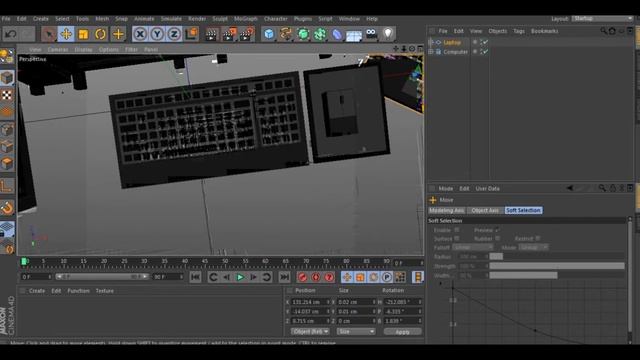Expand the Computer object tree
640x360 pixels.
pyautogui.click(x=431, y=52)
